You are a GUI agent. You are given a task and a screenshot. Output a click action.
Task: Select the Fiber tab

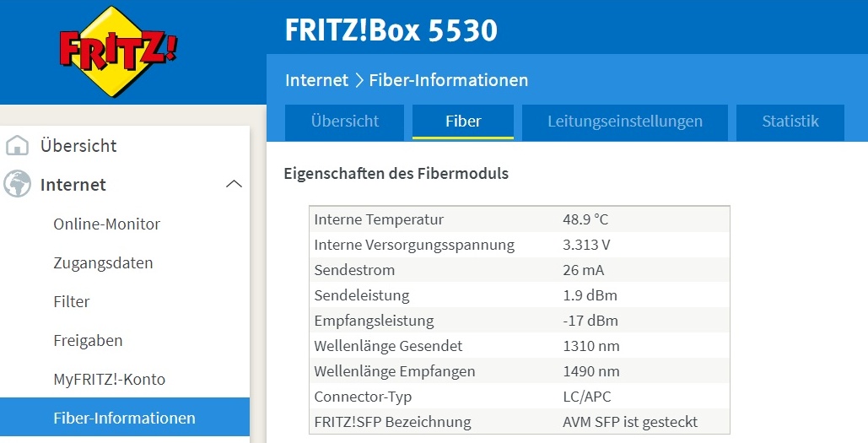point(463,122)
